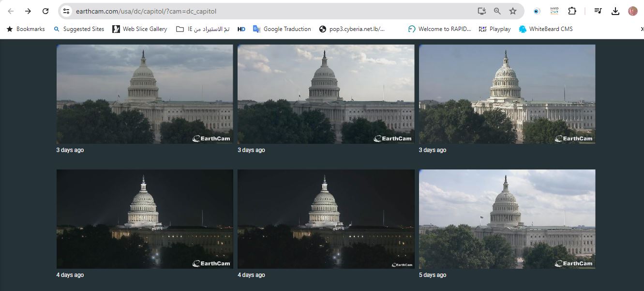Open the Google Traduction bookmark
This screenshot has height=291, width=644.
click(282, 29)
